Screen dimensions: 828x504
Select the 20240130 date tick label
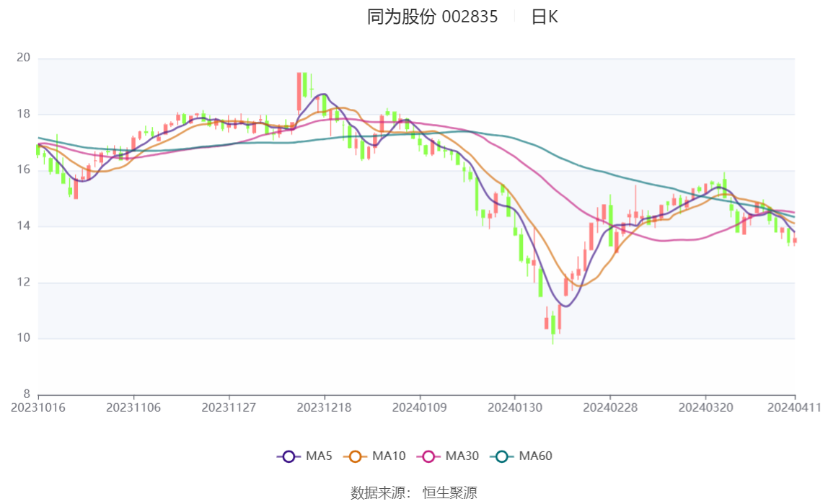click(x=515, y=407)
